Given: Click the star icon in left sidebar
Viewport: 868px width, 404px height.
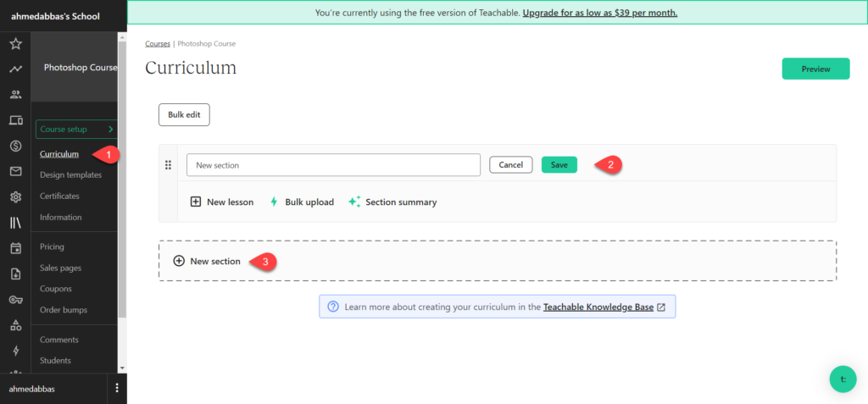Looking at the screenshot, I should coord(15,44).
